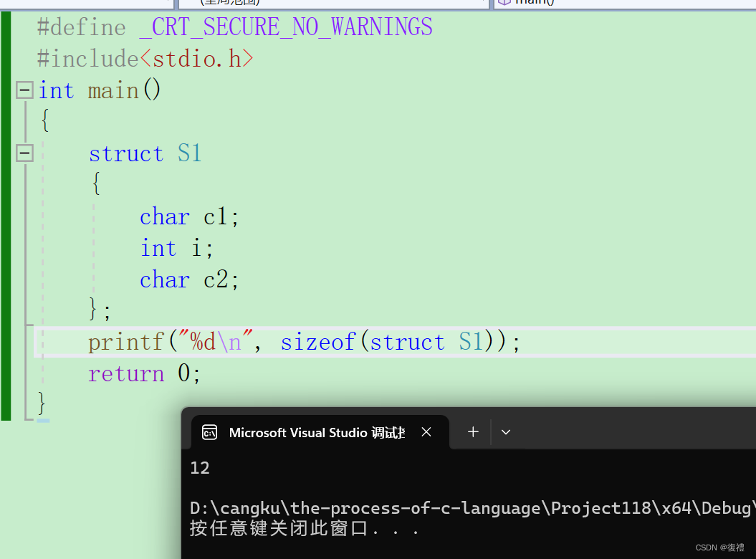Click the D:\cangku project path in console
Screen dimensions: 756x559
click(x=472, y=508)
